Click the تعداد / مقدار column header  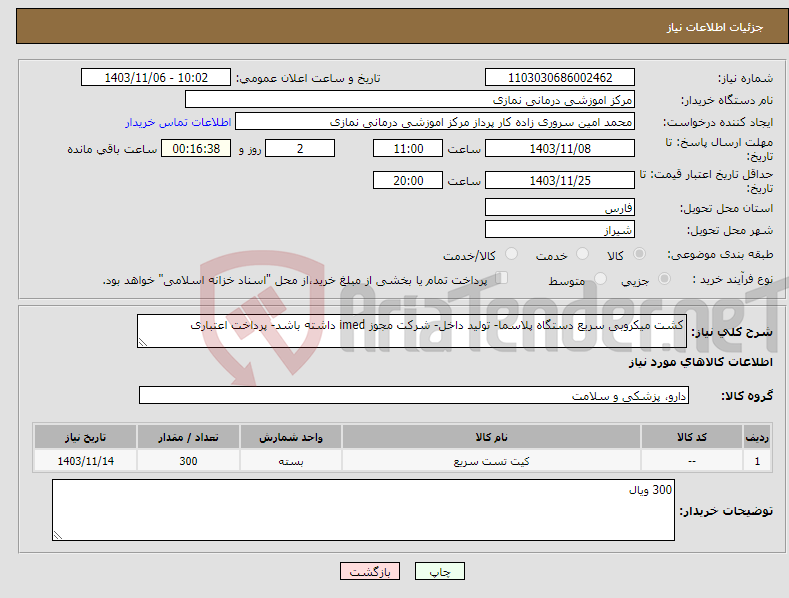(x=188, y=437)
